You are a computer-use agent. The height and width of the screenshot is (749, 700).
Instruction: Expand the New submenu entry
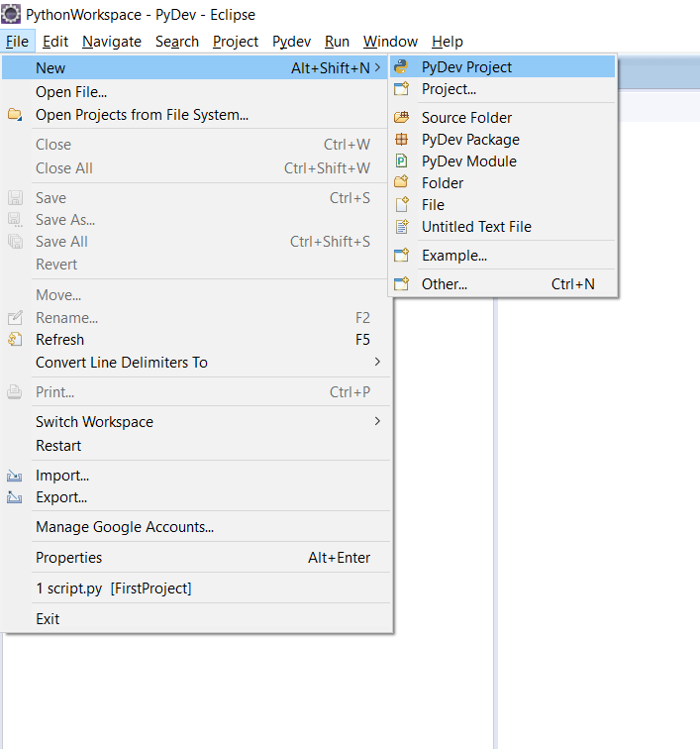198,67
